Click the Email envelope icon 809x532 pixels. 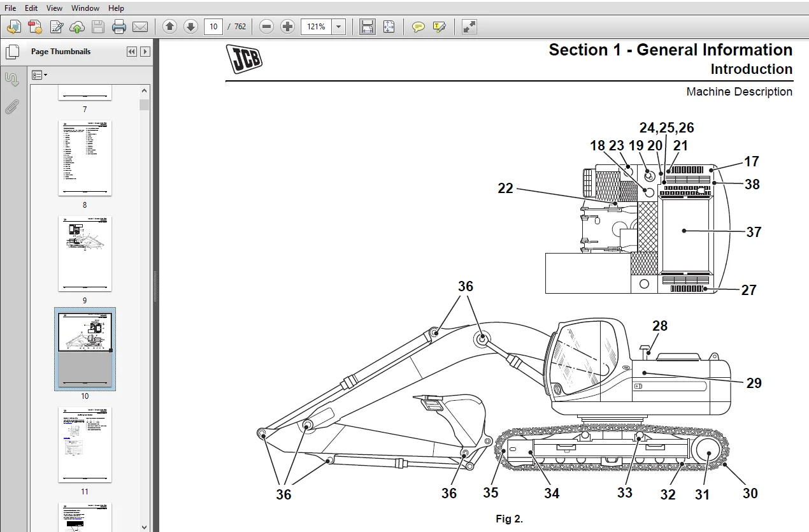pos(140,27)
